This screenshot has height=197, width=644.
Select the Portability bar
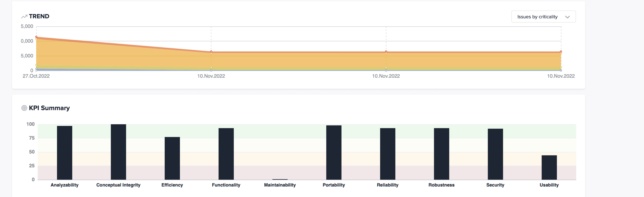tap(334, 152)
